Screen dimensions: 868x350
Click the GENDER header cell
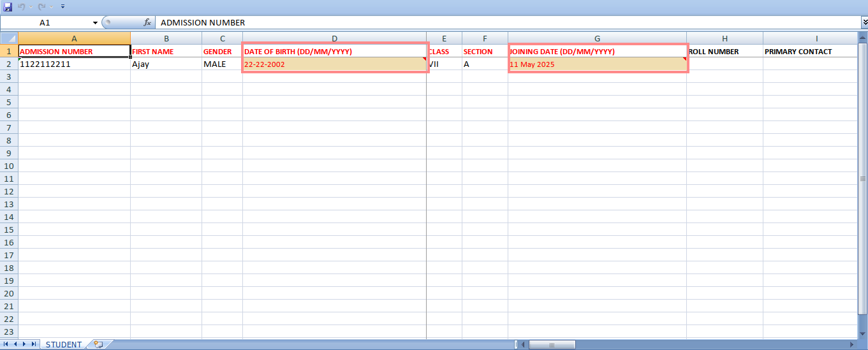click(x=223, y=51)
